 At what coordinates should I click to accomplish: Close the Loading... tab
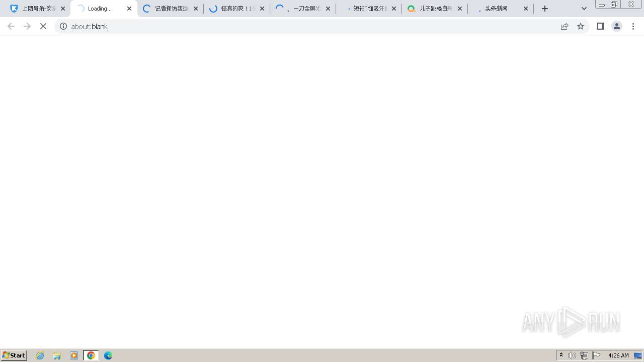129,9
